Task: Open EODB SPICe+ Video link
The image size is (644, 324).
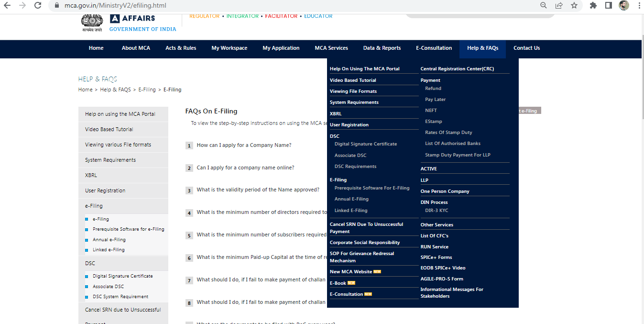Action: pos(443,268)
